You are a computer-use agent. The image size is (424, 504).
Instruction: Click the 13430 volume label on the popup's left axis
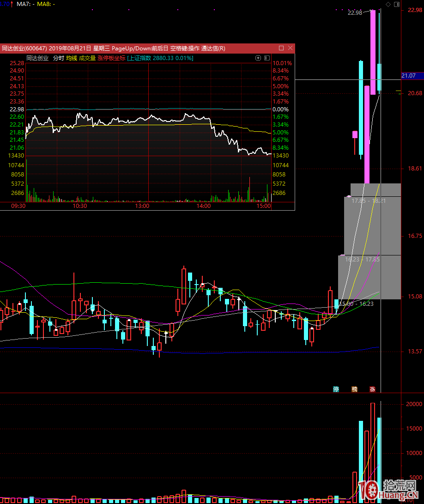(16, 156)
